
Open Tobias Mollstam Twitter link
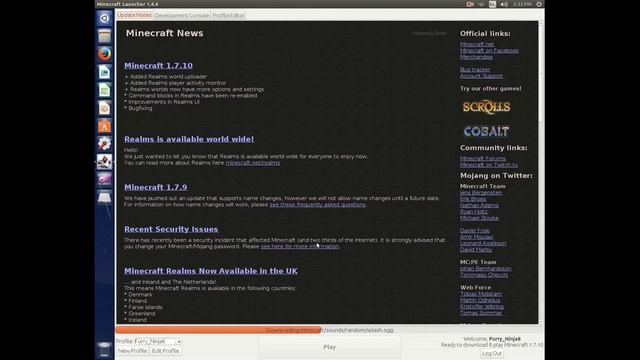481,294
